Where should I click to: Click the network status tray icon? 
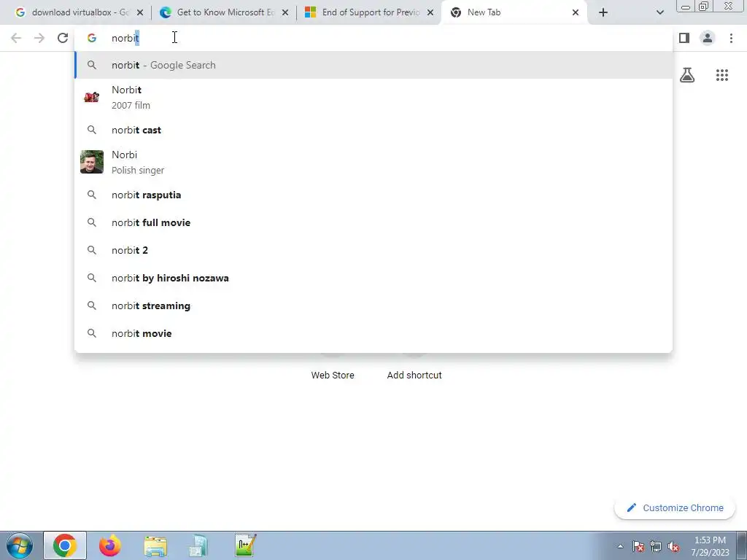pos(656,547)
